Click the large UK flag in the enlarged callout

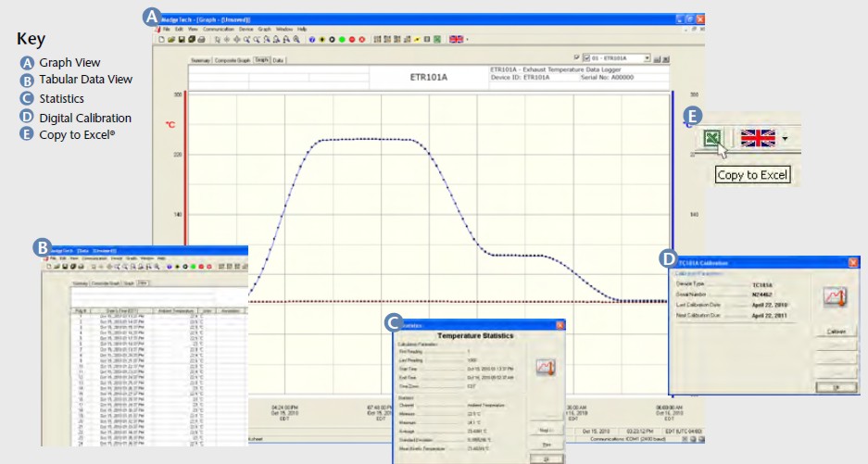click(x=758, y=138)
